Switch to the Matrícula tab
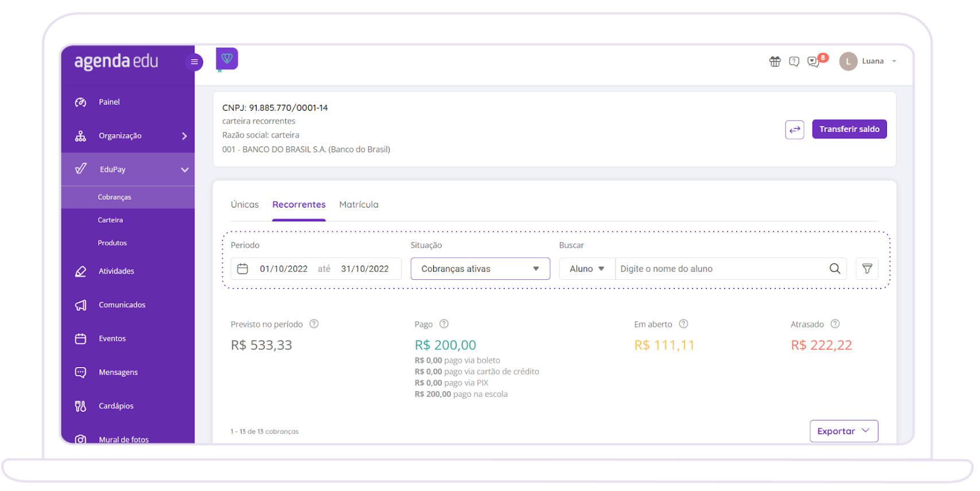Viewport: 980px width, 491px height. click(x=359, y=205)
